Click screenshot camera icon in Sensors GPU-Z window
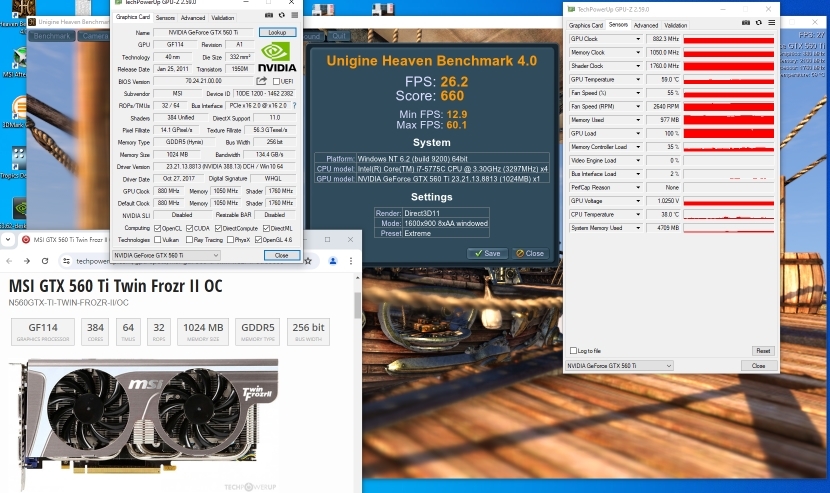Image resolution: width=830 pixels, height=493 pixels. [x=746, y=23]
